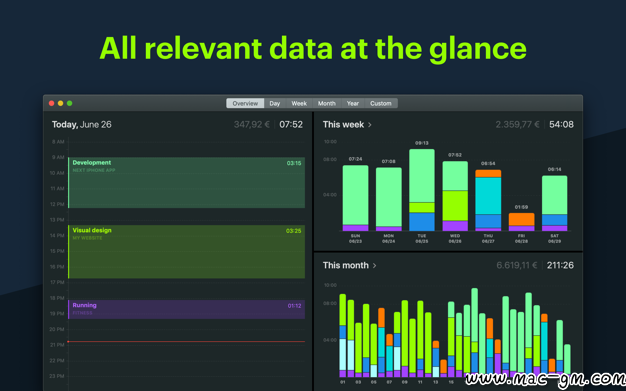Click the MY WEBSITE project label

click(87, 238)
